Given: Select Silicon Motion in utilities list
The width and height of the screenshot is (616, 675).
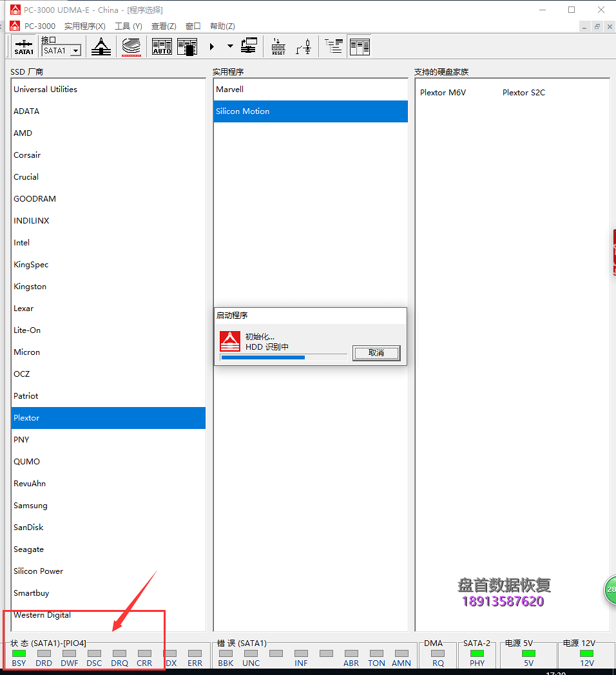Looking at the screenshot, I should (311, 111).
